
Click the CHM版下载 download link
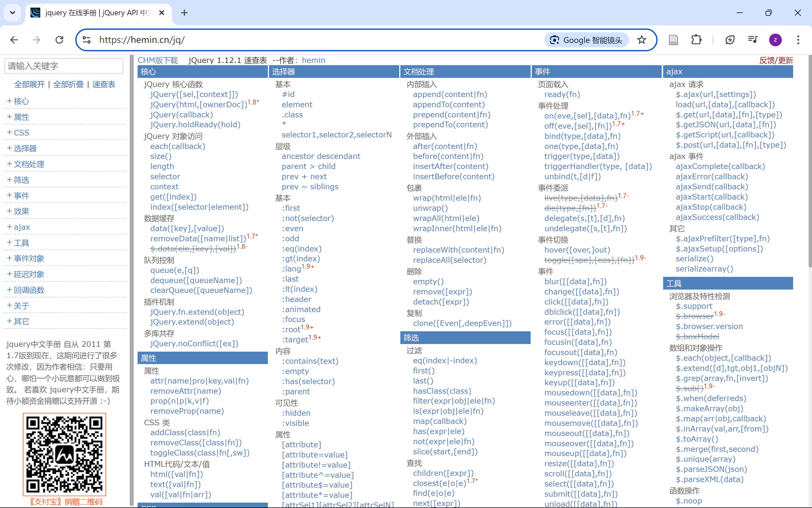pos(158,60)
